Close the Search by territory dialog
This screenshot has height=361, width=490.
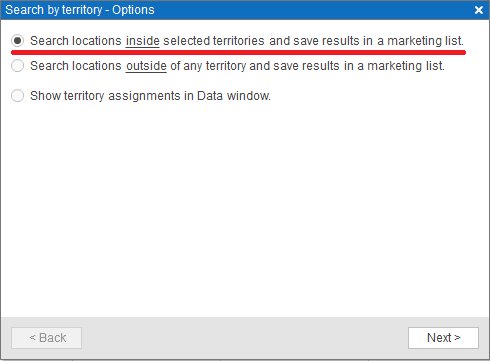click(x=479, y=10)
